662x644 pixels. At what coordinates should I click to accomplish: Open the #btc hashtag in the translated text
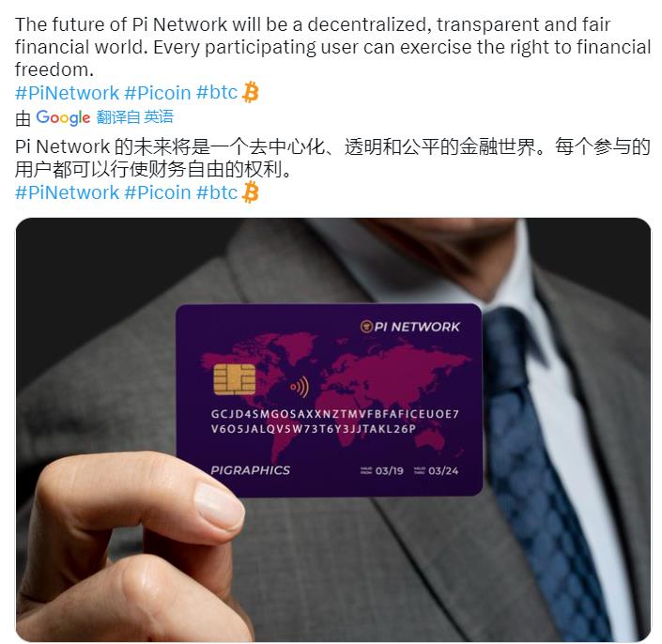pyautogui.click(x=217, y=192)
